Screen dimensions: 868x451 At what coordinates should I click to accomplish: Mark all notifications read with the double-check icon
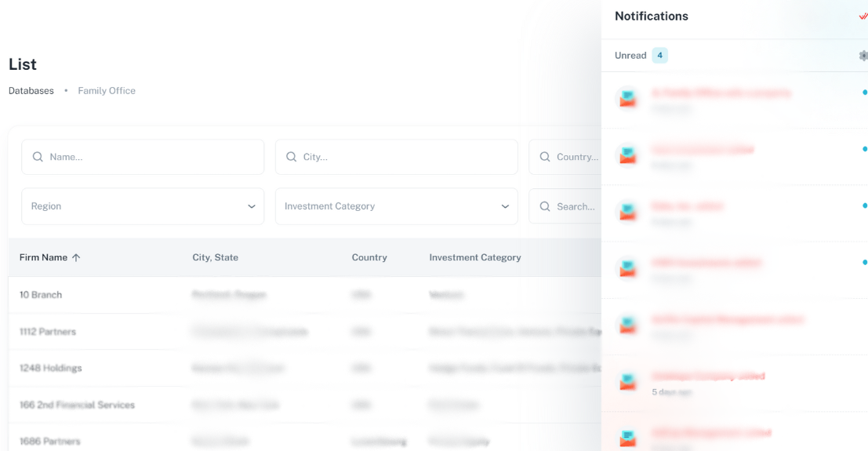[x=863, y=16]
